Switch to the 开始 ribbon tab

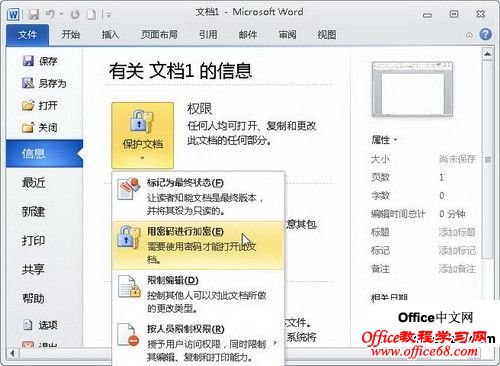(x=71, y=34)
